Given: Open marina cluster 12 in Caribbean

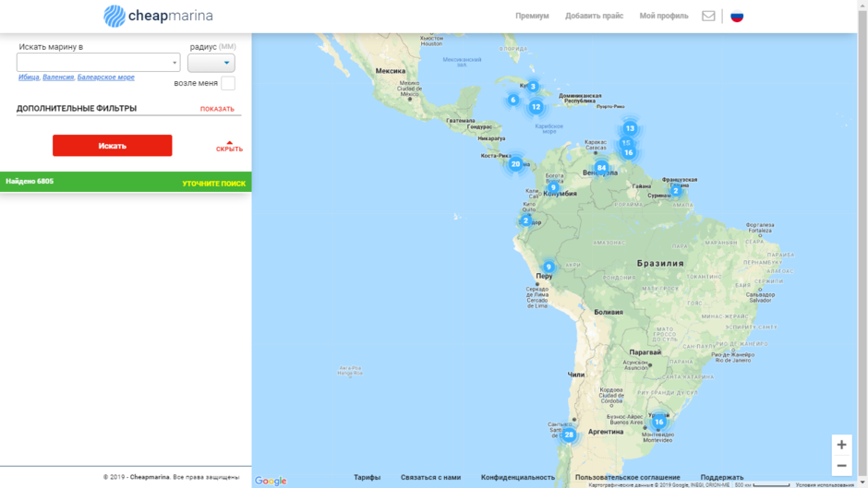Looking at the screenshot, I should click(536, 107).
